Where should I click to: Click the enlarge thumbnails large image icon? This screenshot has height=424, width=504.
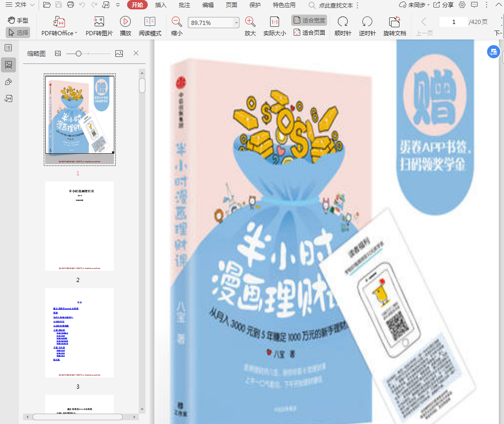[119, 54]
